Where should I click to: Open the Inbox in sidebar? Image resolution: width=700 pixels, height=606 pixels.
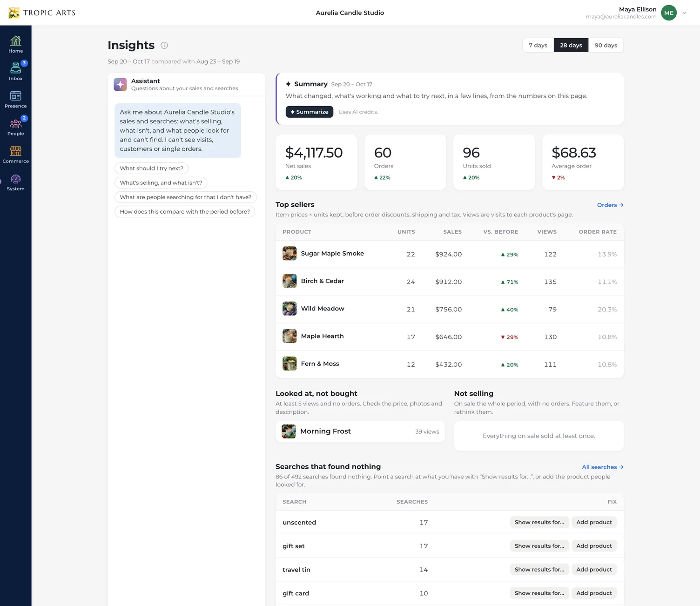click(15, 72)
